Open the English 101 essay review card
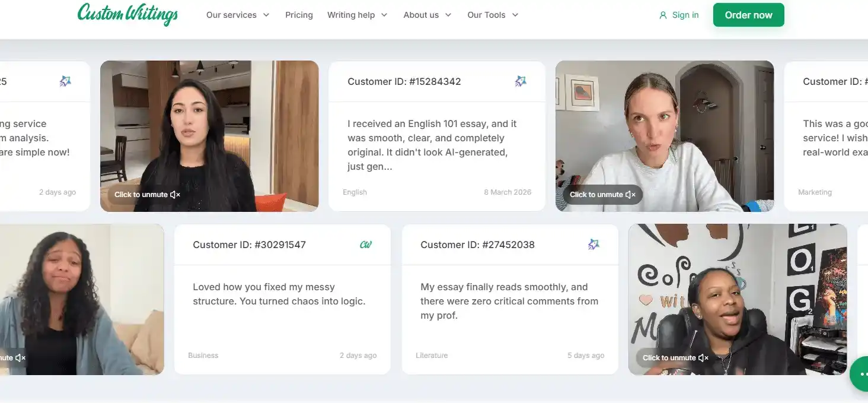The height and width of the screenshot is (403, 868). [x=437, y=136]
